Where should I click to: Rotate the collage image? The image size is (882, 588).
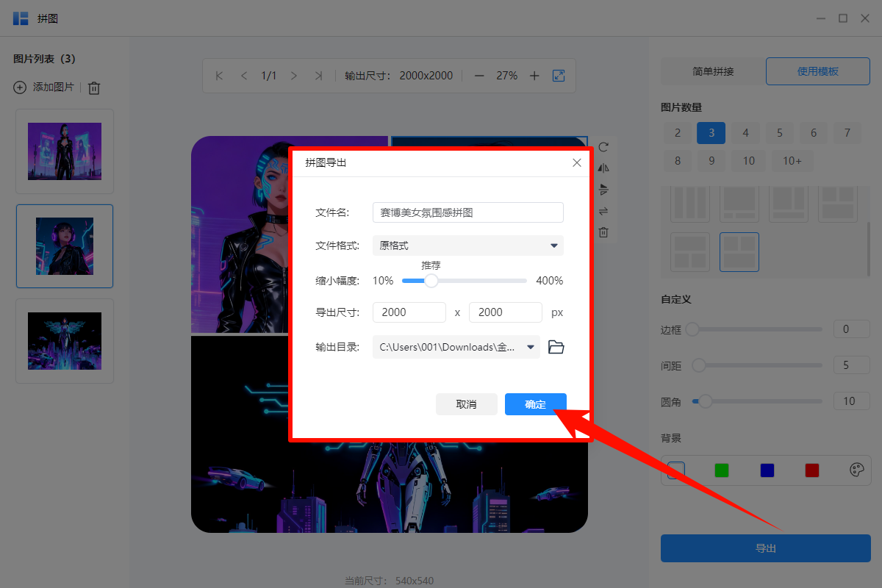[x=603, y=147]
